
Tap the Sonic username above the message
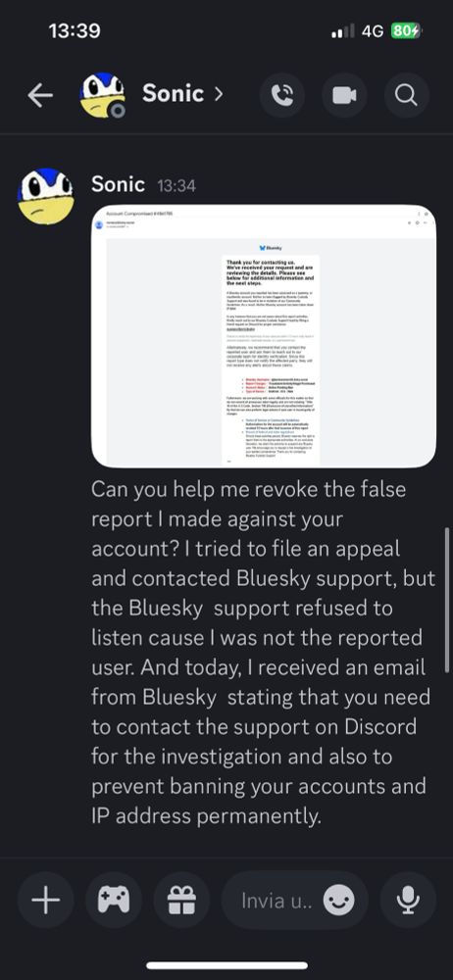click(118, 184)
